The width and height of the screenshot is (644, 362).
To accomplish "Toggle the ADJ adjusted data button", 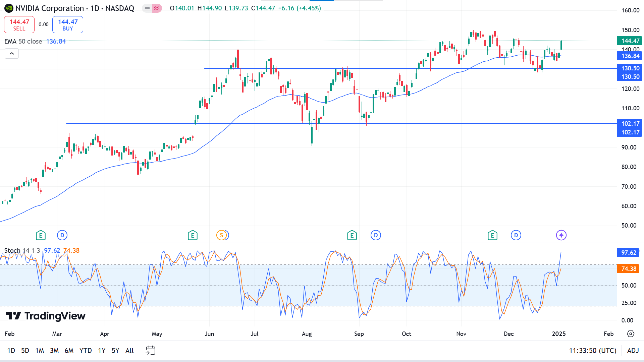I will [633, 351].
